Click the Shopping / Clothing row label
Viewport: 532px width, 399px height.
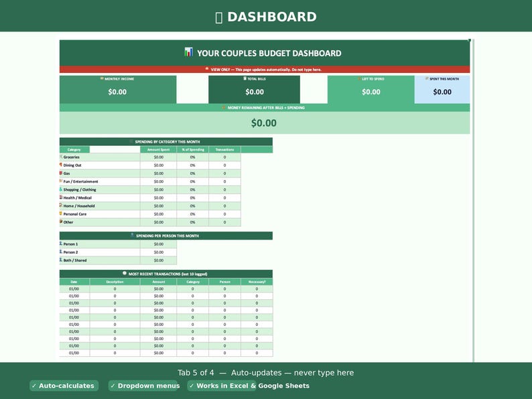pos(80,189)
